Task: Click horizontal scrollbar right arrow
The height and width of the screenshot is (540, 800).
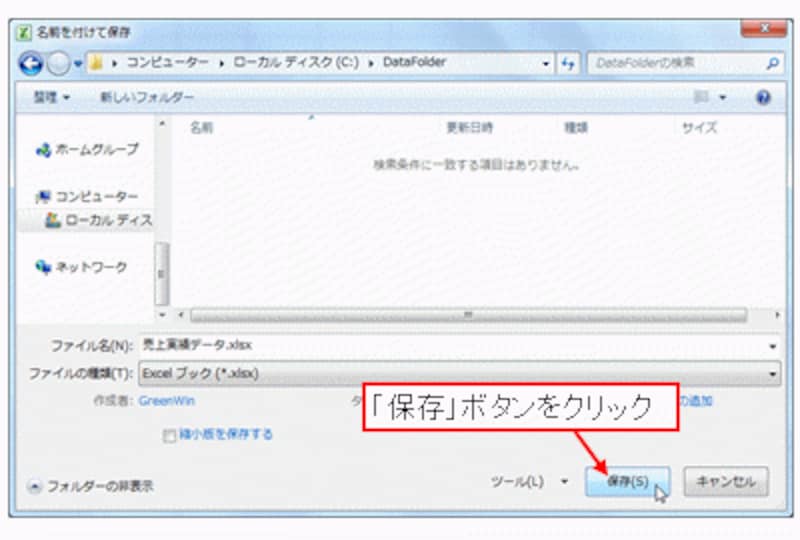Action: 777,315
